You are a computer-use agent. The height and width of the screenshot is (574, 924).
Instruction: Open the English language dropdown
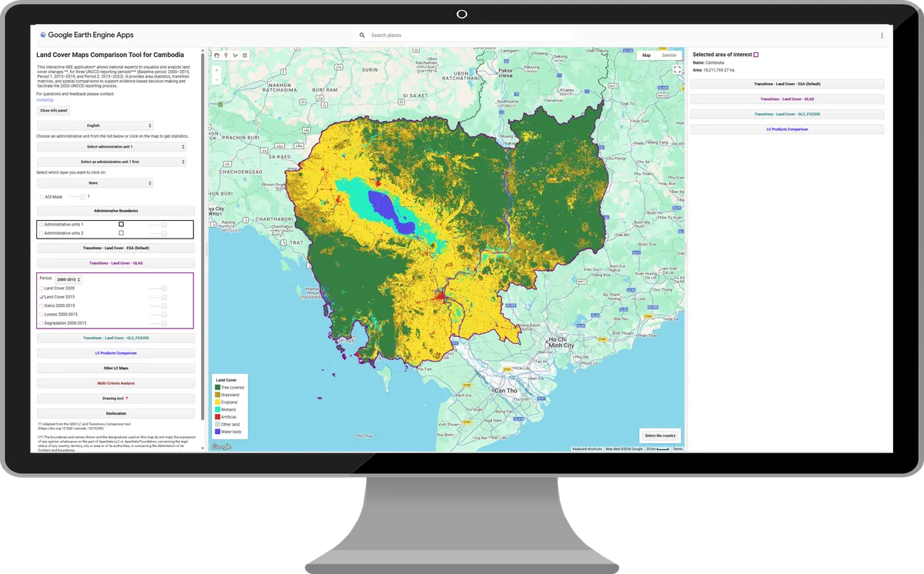(x=95, y=125)
